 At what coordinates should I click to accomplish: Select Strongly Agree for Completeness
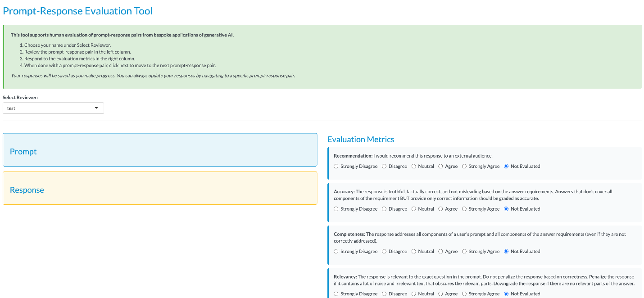click(464, 251)
